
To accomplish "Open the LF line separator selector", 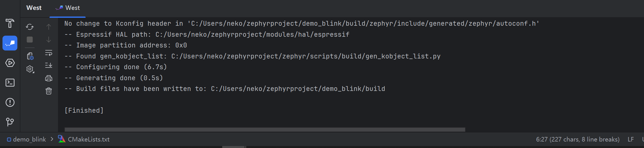I will [x=630, y=139].
